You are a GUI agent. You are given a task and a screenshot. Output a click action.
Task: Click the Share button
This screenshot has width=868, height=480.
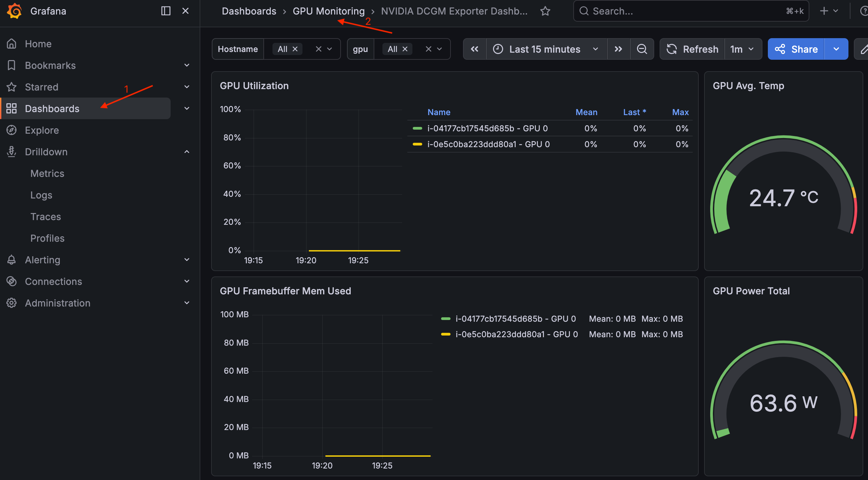coord(796,49)
